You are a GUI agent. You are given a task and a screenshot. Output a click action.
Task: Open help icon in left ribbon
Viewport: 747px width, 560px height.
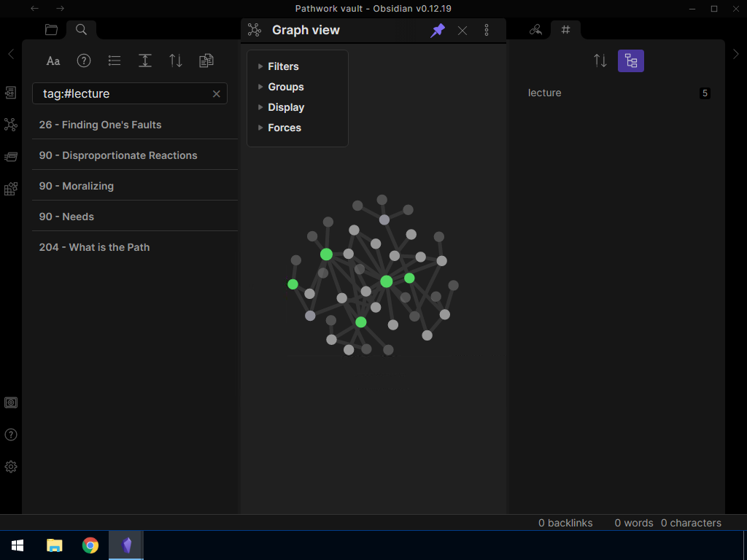[x=11, y=435]
